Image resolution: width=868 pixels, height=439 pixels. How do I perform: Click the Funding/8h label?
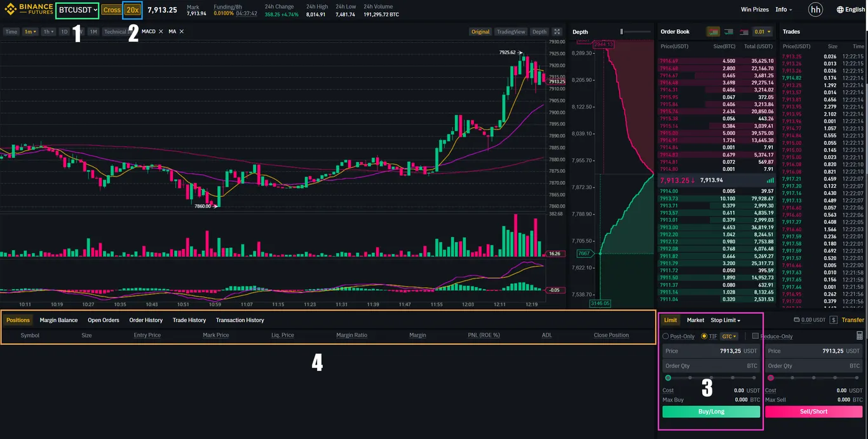tap(227, 7)
